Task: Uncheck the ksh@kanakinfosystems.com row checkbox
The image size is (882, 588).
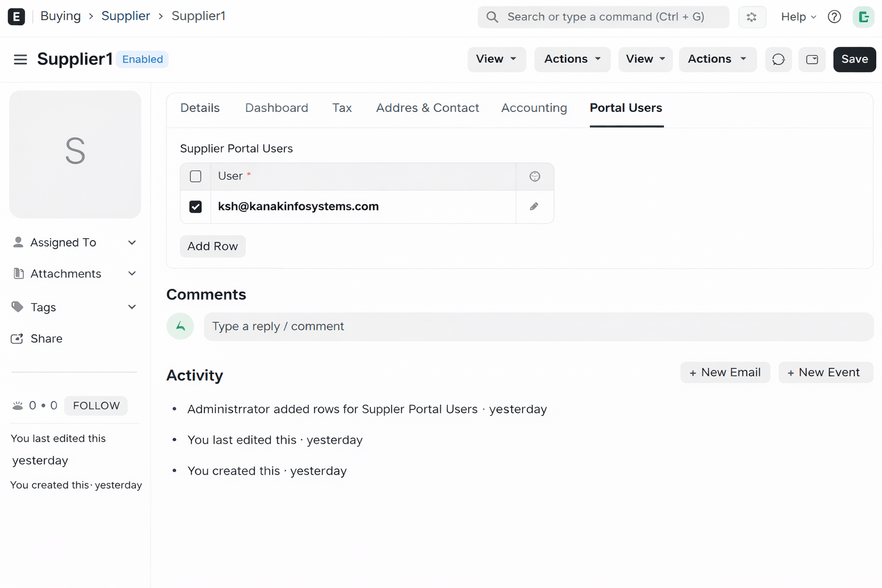Action: point(196,207)
